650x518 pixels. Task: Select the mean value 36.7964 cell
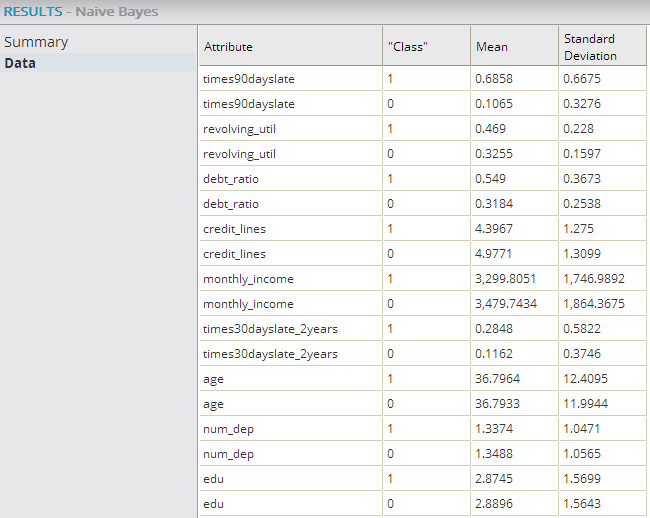point(497,378)
